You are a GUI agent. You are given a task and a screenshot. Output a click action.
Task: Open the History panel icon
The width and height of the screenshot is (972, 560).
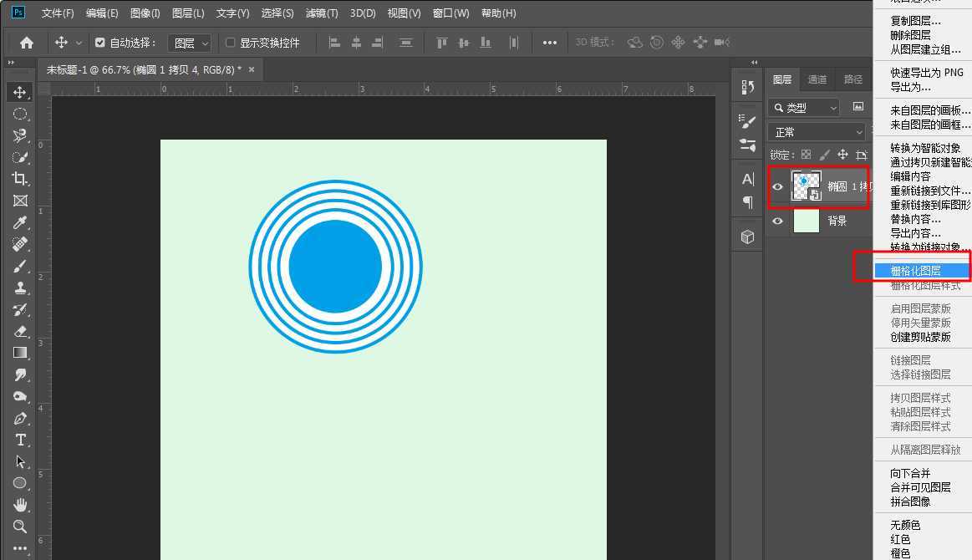point(747,86)
